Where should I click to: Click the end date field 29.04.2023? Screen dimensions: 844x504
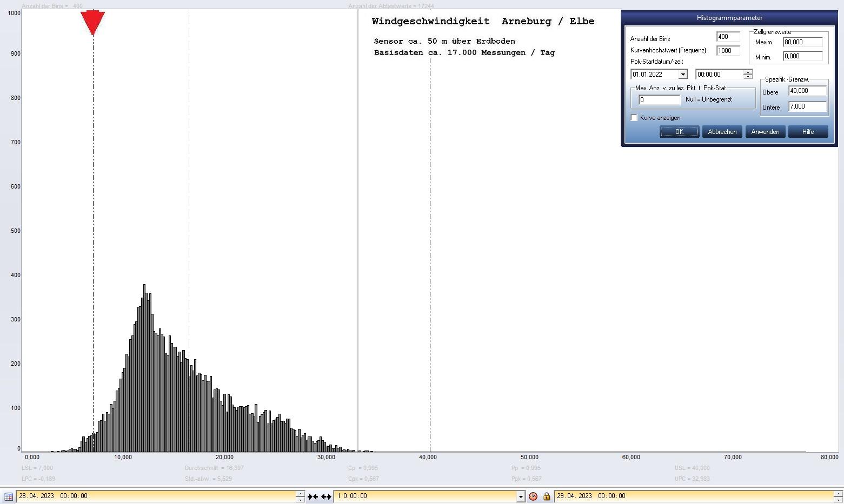coord(692,496)
